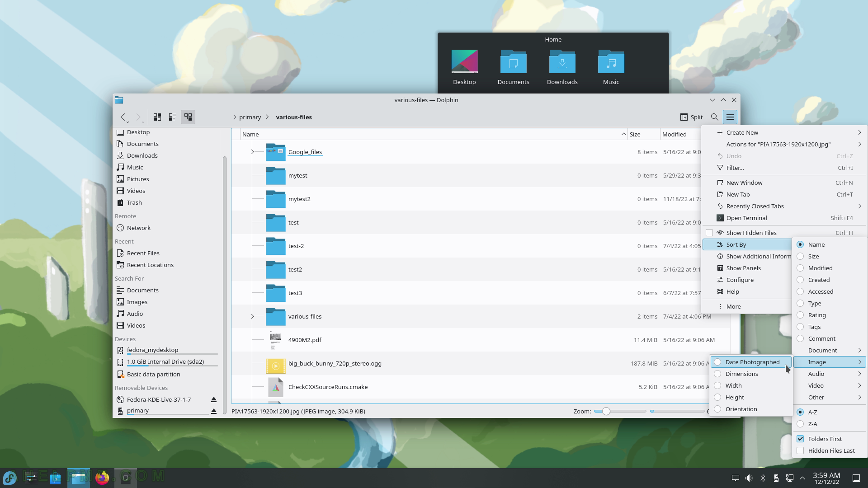Go back to previous folder
This screenshot has width=868, height=488.
tap(123, 117)
